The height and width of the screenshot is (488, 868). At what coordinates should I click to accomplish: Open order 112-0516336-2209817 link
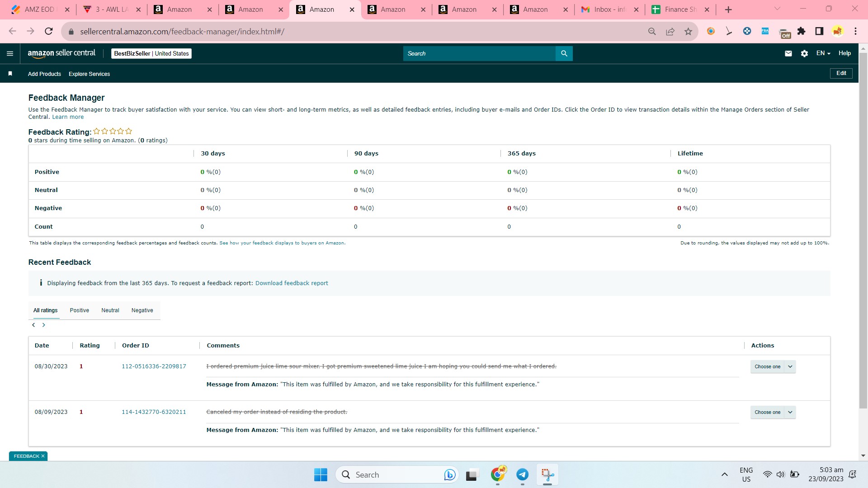pyautogui.click(x=154, y=366)
